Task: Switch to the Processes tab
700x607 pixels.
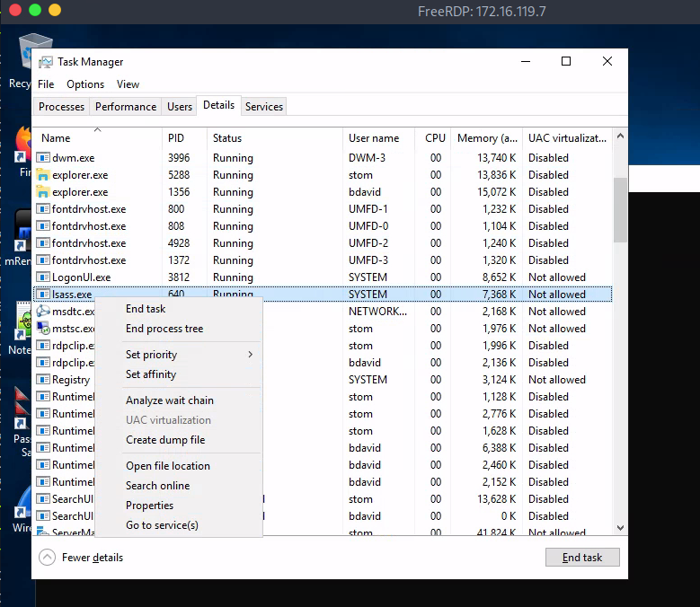Action: (x=62, y=107)
